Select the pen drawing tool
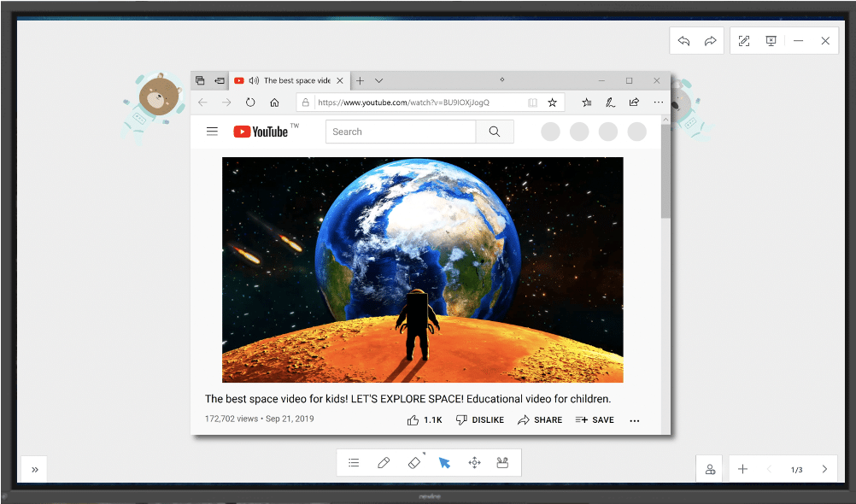This screenshot has height=504, width=856. 384,463
